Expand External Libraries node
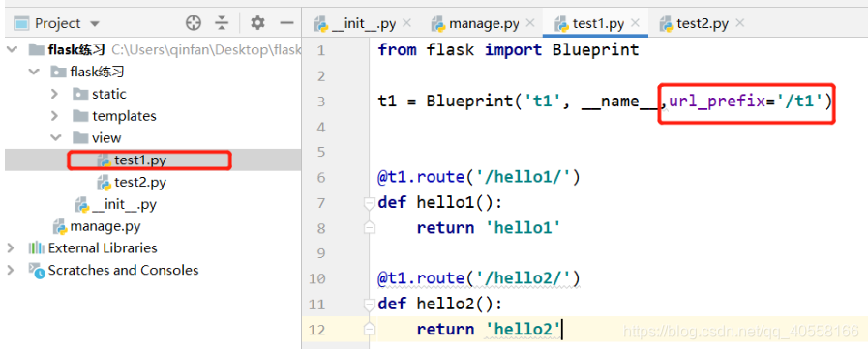The height and width of the screenshot is (349, 868). (11, 247)
